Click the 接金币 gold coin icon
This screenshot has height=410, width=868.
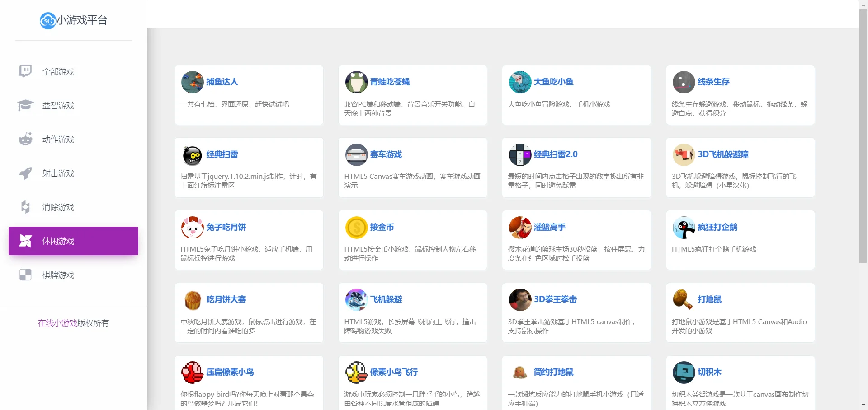point(356,227)
